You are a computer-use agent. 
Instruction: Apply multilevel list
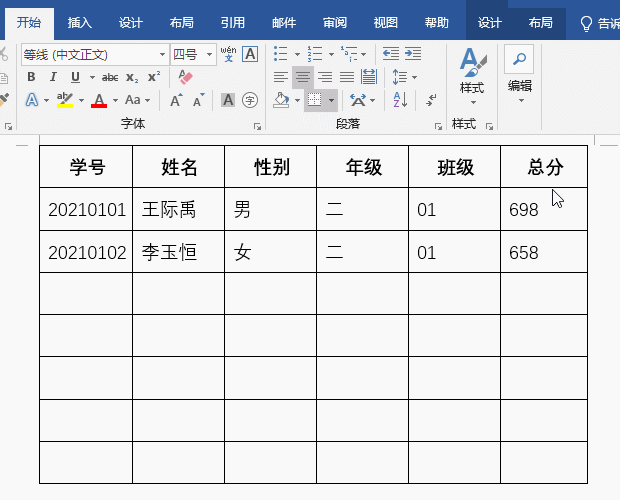pos(349,53)
